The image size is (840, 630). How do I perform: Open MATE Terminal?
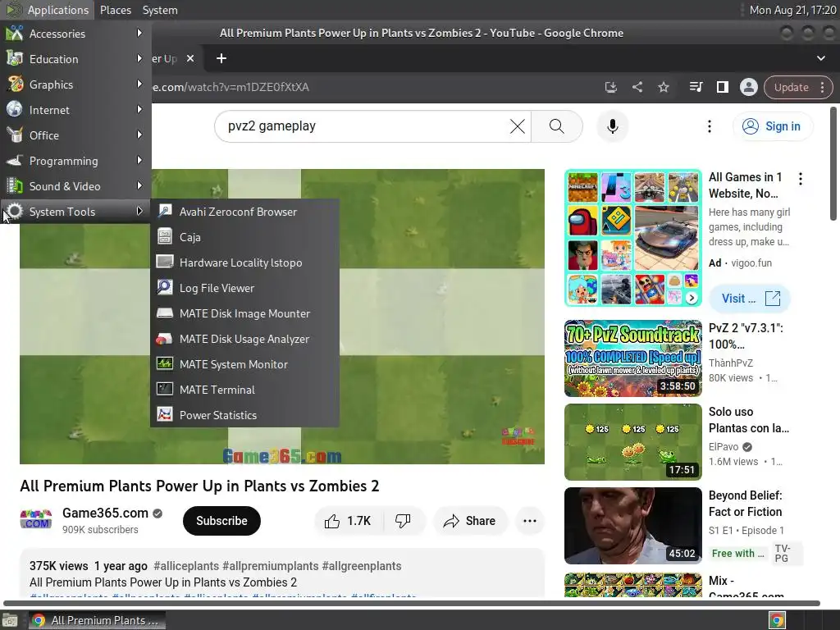[x=244, y=390]
